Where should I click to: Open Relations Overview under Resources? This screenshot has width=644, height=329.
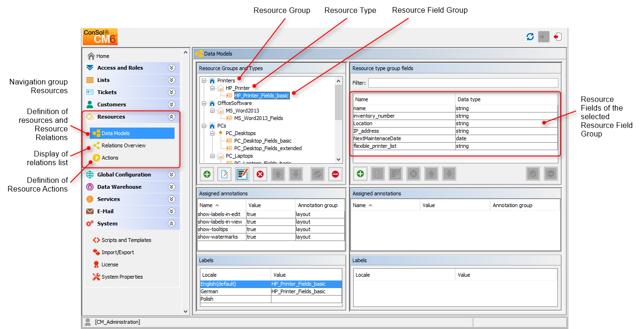pyautogui.click(x=124, y=145)
